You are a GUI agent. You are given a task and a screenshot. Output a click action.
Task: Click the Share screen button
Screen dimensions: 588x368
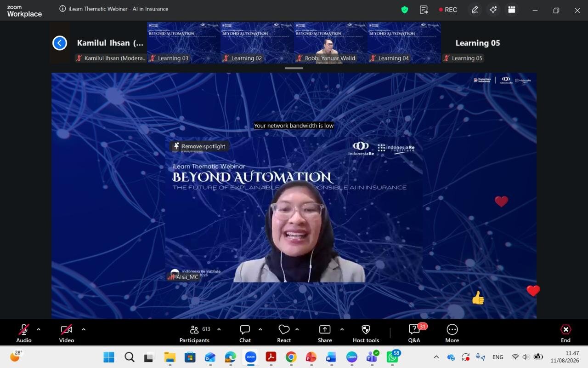(x=325, y=333)
